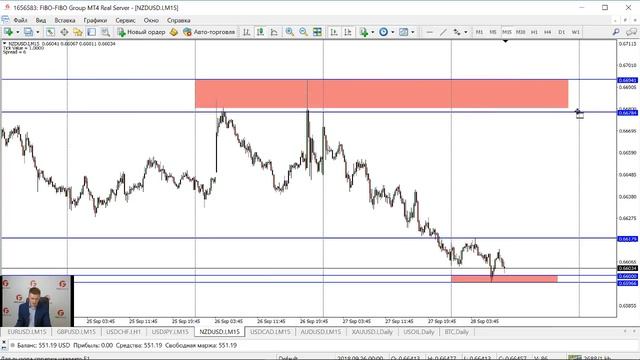Toggle the Terminal panel icon
The image size is (640, 360).
pyautogui.click(x=91, y=32)
